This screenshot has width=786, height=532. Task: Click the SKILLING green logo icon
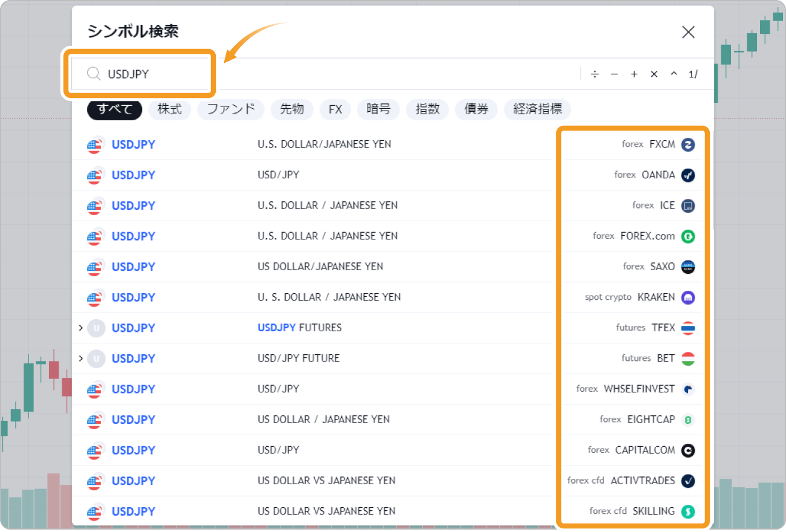(687, 511)
